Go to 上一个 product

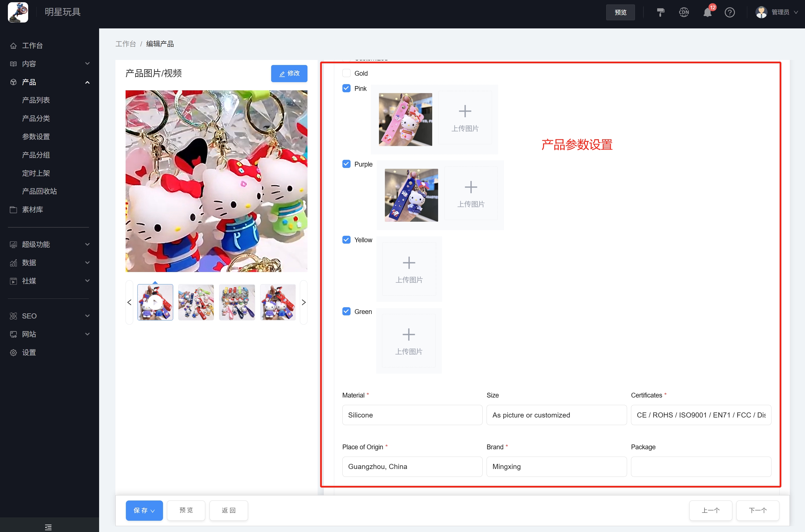coord(711,510)
